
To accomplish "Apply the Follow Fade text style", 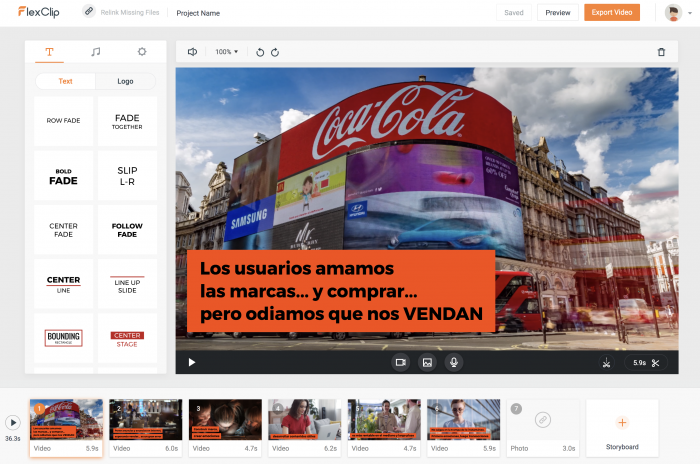I will tap(127, 230).
